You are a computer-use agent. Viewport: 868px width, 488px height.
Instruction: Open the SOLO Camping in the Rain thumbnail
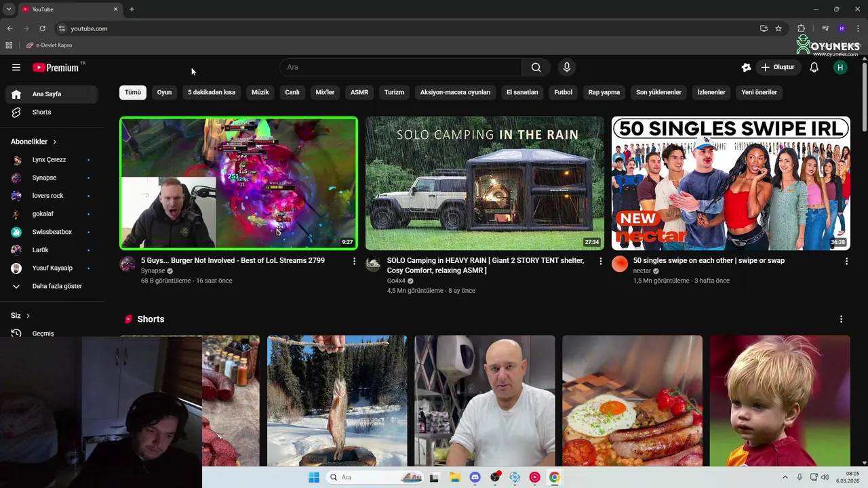click(485, 184)
